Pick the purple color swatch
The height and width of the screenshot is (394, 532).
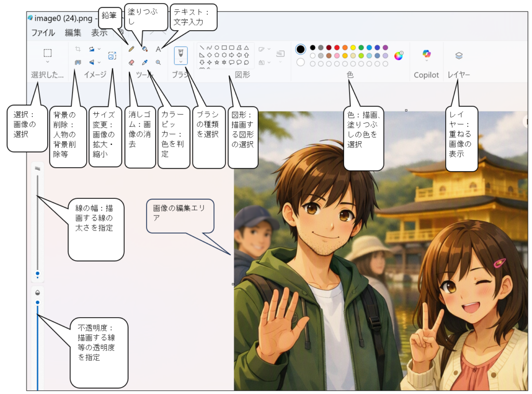[x=385, y=48]
